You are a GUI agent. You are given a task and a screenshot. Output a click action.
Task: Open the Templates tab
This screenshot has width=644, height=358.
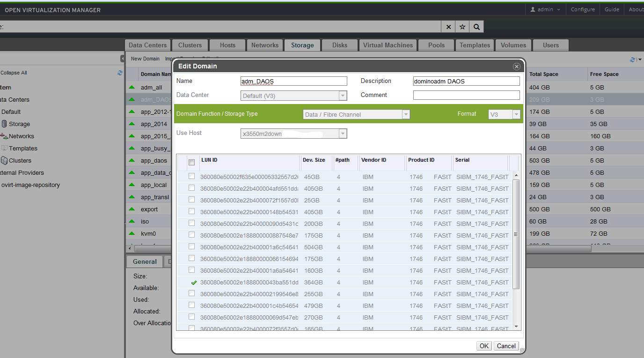coord(475,45)
